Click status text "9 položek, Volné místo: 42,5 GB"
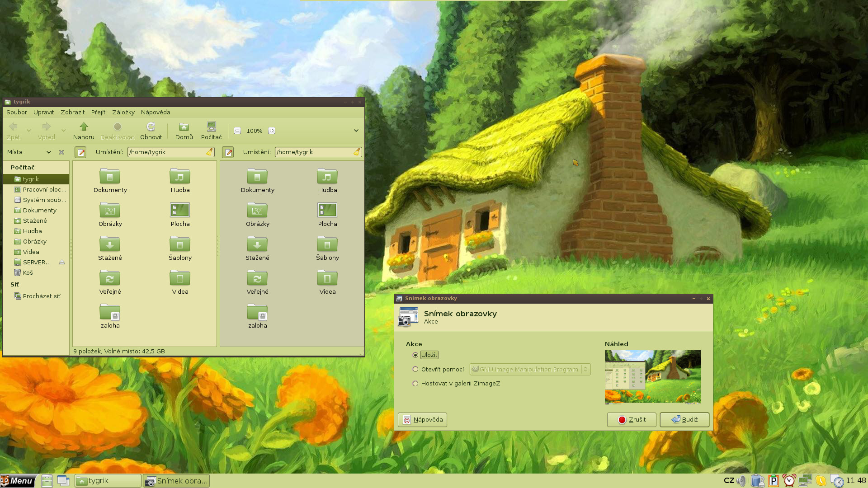 [x=119, y=351]
